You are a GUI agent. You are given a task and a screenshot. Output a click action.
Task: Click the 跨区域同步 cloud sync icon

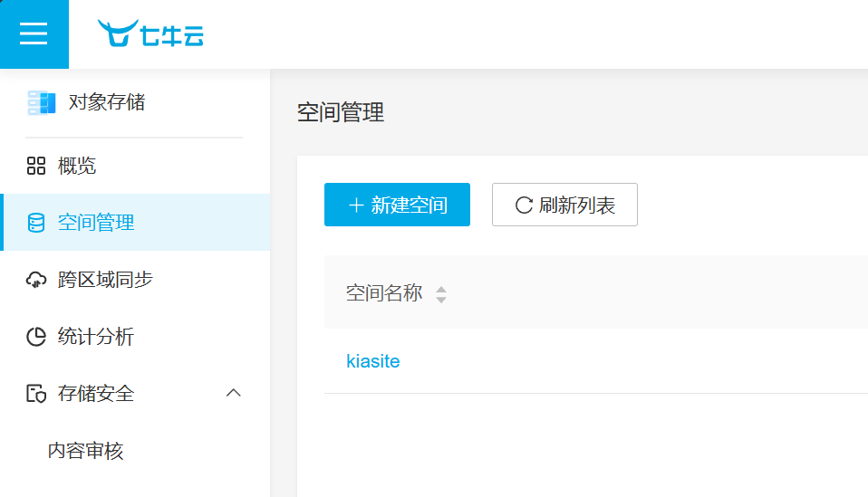(36, 280)
